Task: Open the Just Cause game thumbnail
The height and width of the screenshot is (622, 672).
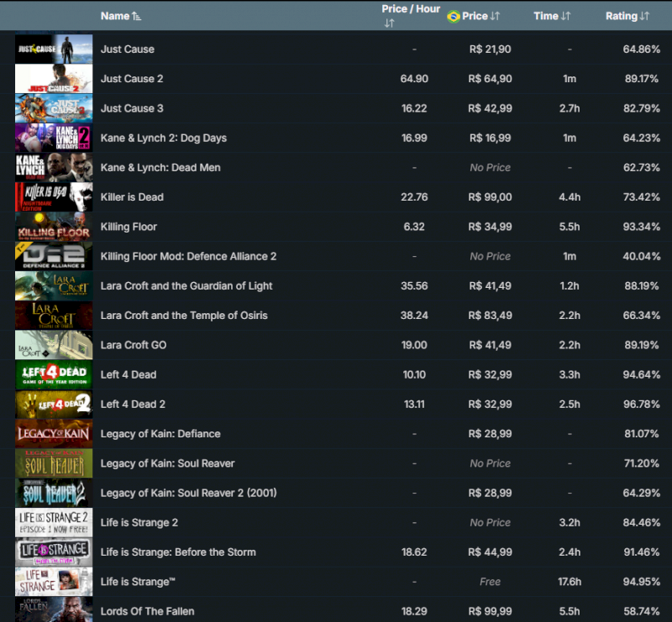Action: (x=54, y=50)
